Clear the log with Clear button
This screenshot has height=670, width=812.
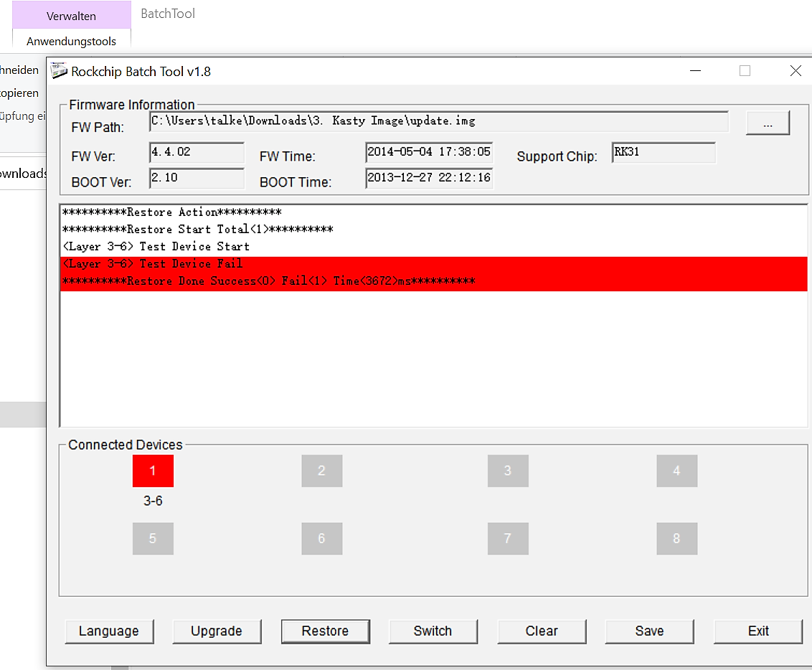click(x=542, y=631)
